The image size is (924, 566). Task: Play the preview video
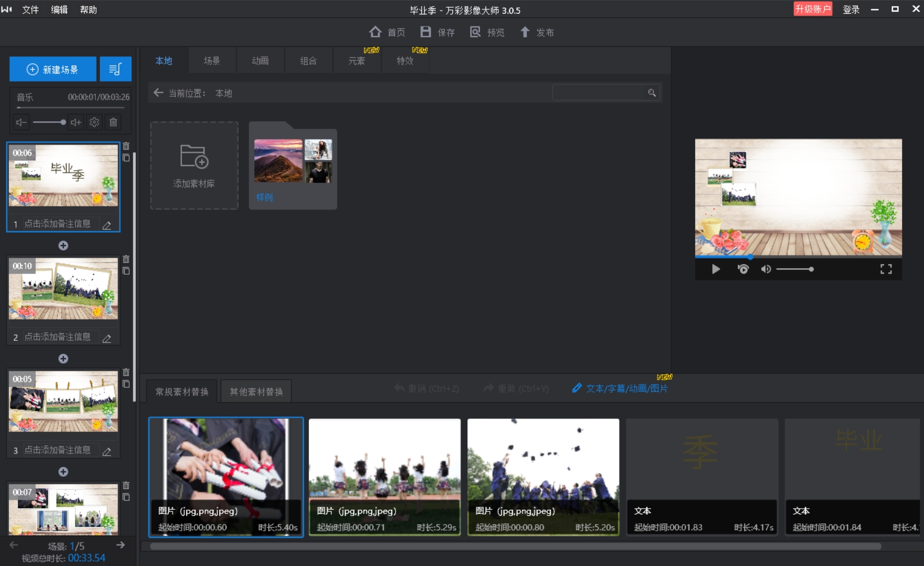pyautogui.click(x=716, y=269)
